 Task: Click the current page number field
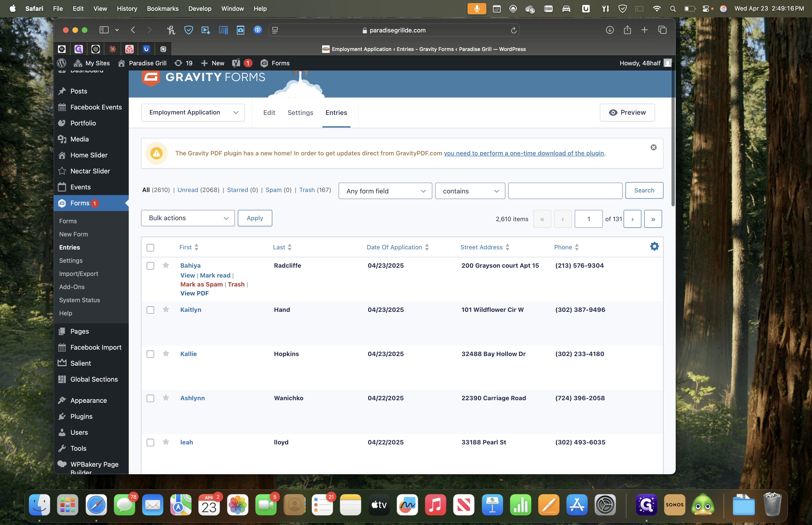click(x=589, y=219)
